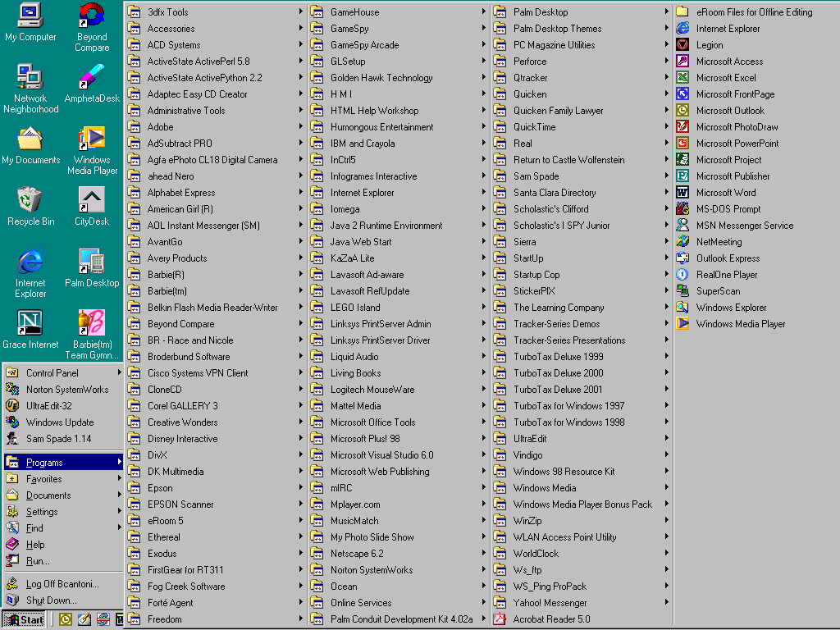Click the MS-DOS Prompt icon

[682, 209]
